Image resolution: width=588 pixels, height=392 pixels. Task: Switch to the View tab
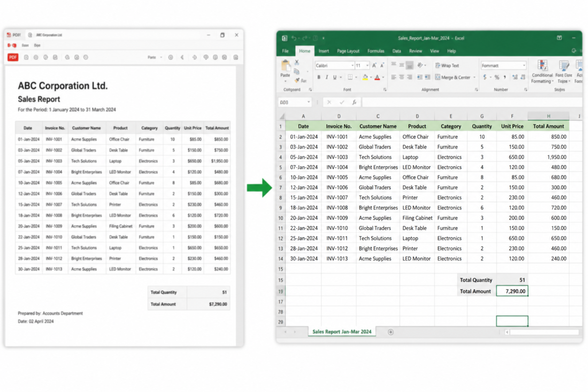[434, 51]
